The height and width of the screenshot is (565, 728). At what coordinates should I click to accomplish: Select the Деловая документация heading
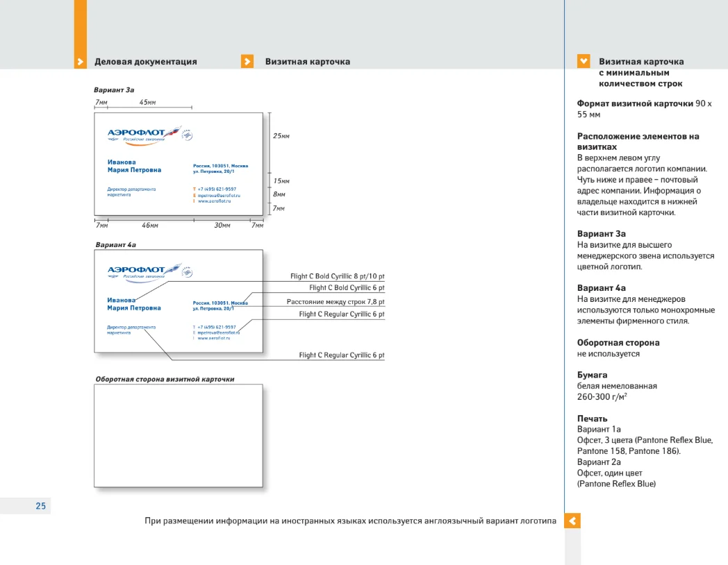click(x=146, y=62)
